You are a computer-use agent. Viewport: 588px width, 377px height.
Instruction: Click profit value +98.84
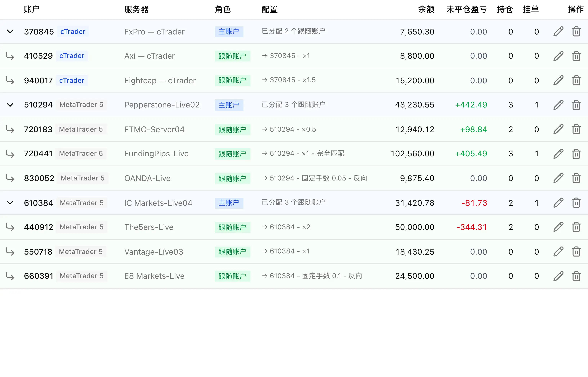[474, 129]
